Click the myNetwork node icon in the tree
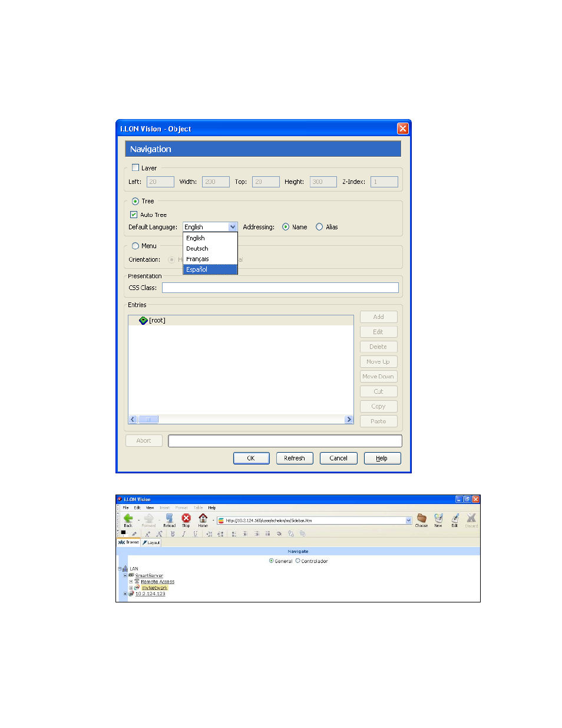The image size is (562, 728). pos(137,588)
